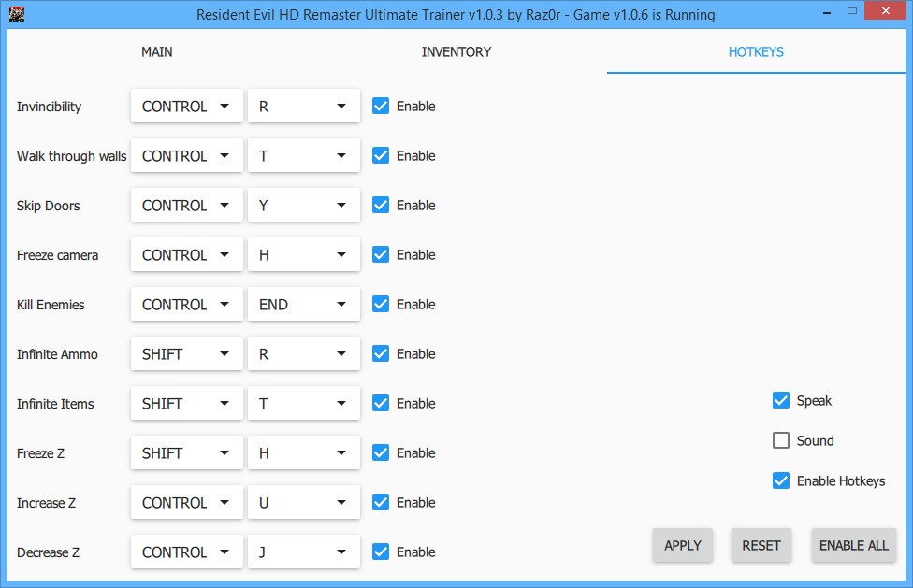Toggle the Enable Hotkeys checkbox
This screenshot has width=913, height=588.
coord(781,481)
